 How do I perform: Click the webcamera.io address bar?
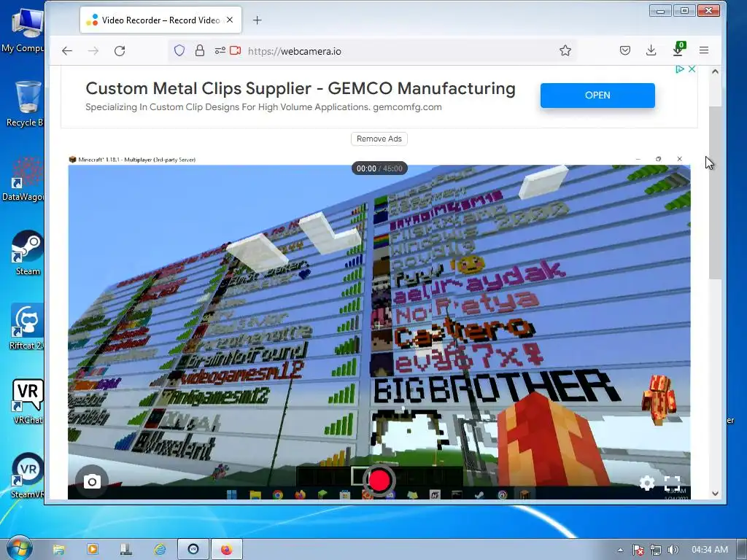click(x=371, y=51)
